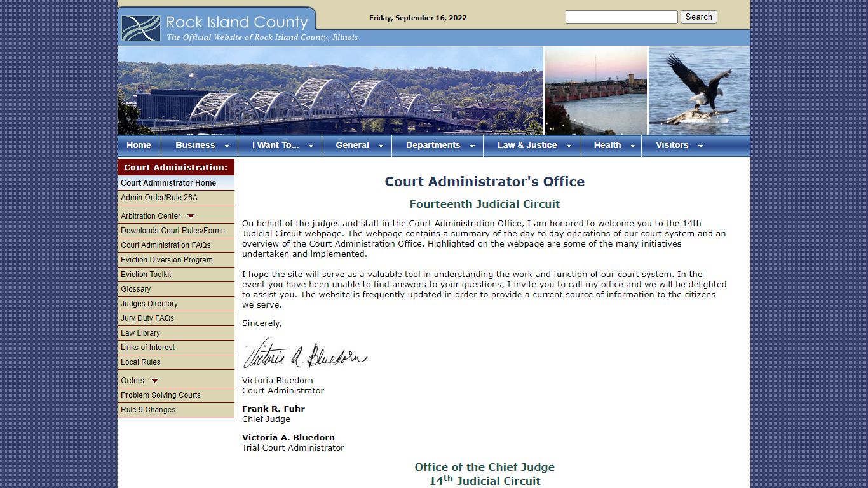Open Orders sidebar item
Screen dimensions: 868x488
pyautogui.click(x=132, y=381)
